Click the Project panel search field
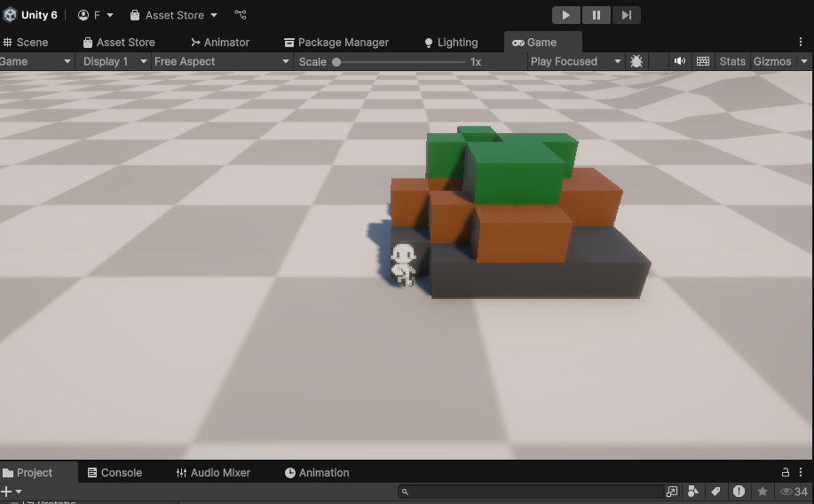 pos(533,492)
